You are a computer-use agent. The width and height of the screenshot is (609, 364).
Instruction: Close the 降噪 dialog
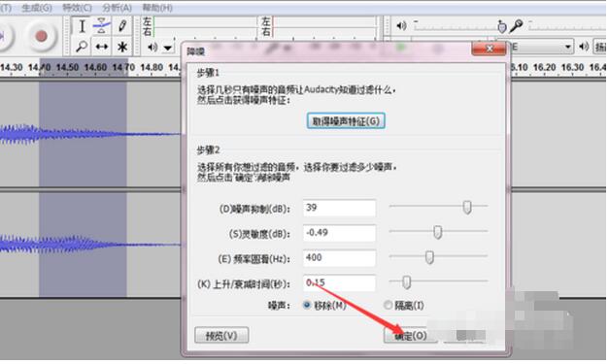490,49
